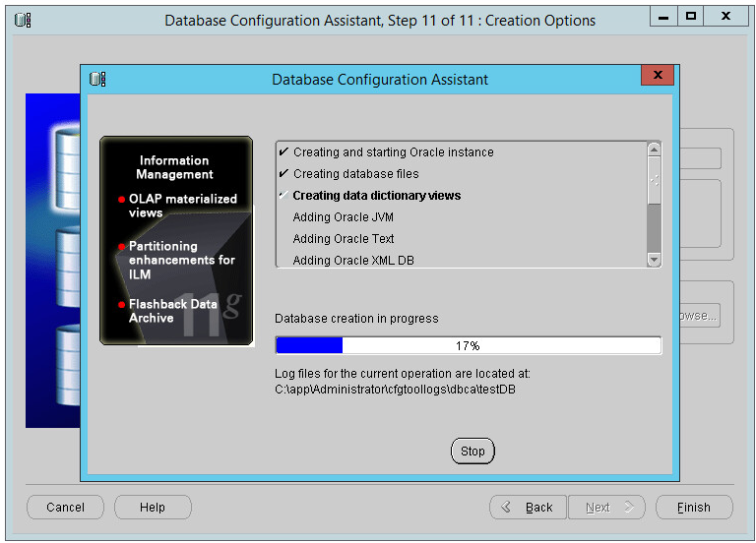Select 'Adding Oracle JVM' step
This screenshot has height=543, width=756.
[x=343, y=217]
